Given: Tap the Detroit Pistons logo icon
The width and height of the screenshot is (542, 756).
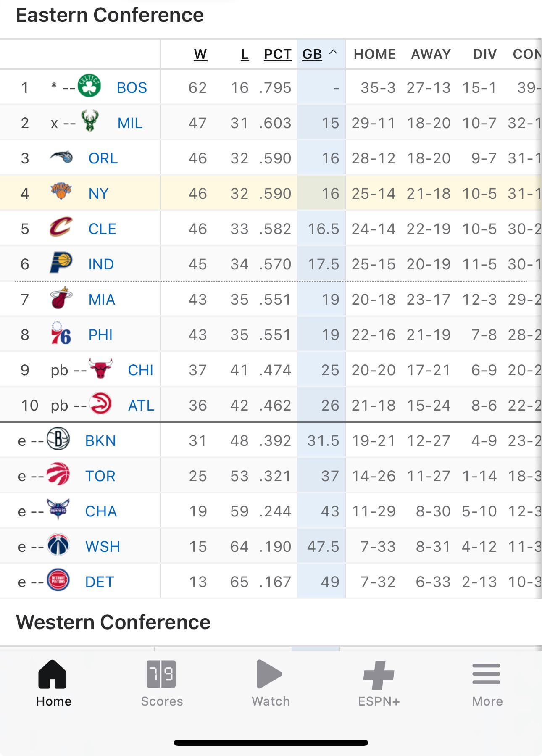Looking at the screenshot, I should tap(58, 580).
